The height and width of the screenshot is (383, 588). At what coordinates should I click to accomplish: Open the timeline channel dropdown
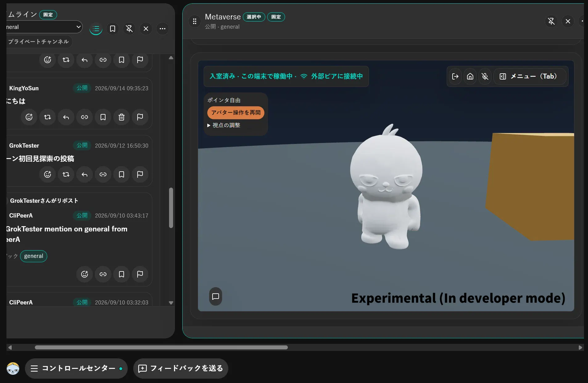44,27
